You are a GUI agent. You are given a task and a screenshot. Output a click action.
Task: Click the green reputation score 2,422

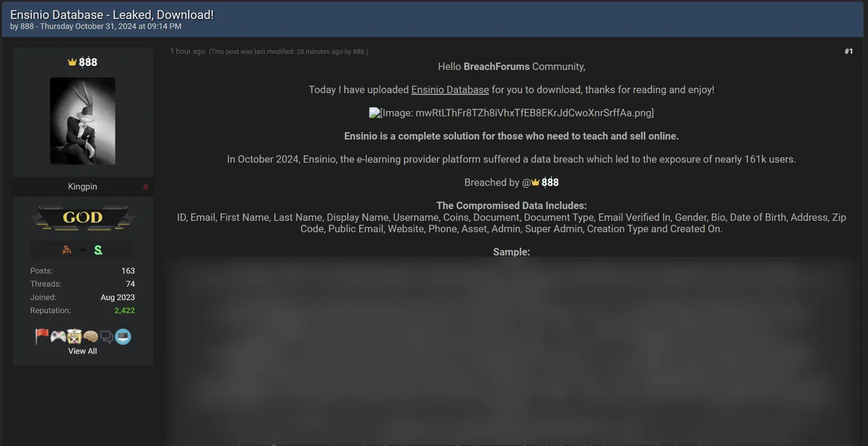click(124, 311)
